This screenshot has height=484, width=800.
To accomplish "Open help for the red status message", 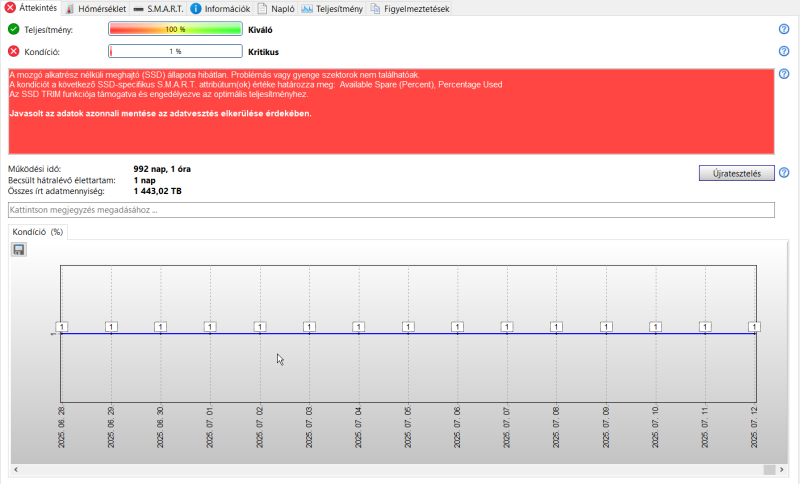I will click(784, 74).
